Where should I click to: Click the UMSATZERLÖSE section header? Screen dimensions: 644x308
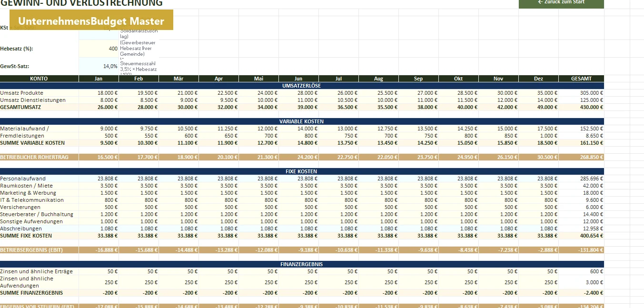(x=302, y=86)
